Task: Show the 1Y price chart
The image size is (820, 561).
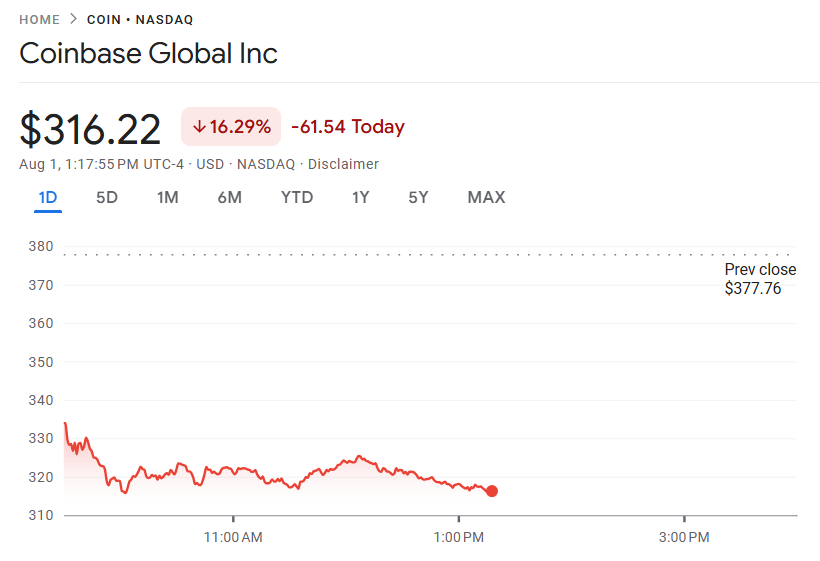Action: point(361,197)
